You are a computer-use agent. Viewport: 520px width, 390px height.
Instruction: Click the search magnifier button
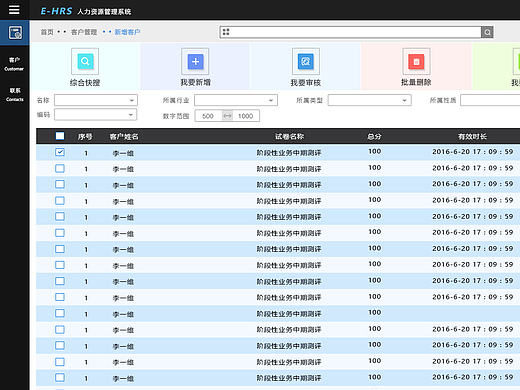[x=487, y=32]
